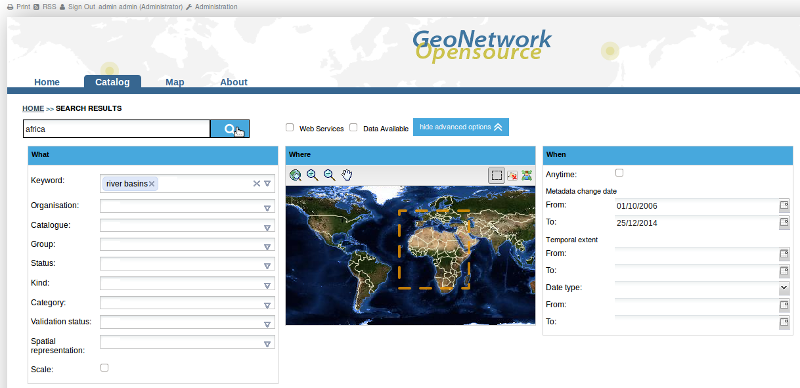The height and width of the screenshot is (388, 800).
Task: Open calendar for Metadata change date To
Action: (x=784, y=223)
